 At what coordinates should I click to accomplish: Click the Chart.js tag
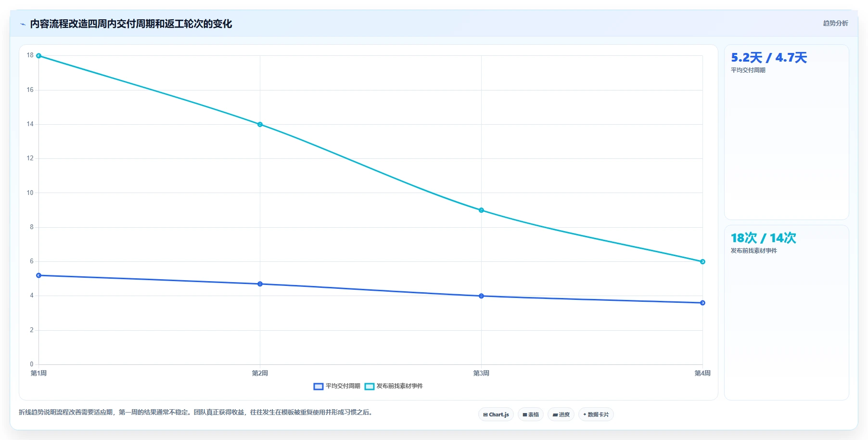click(x=496, y=414)
